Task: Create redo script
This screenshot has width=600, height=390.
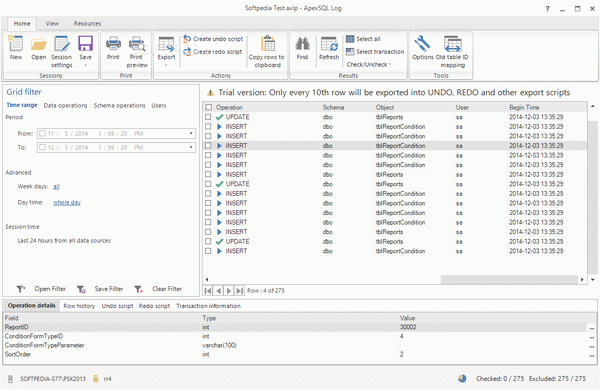Action: click(x=213, y=52)
